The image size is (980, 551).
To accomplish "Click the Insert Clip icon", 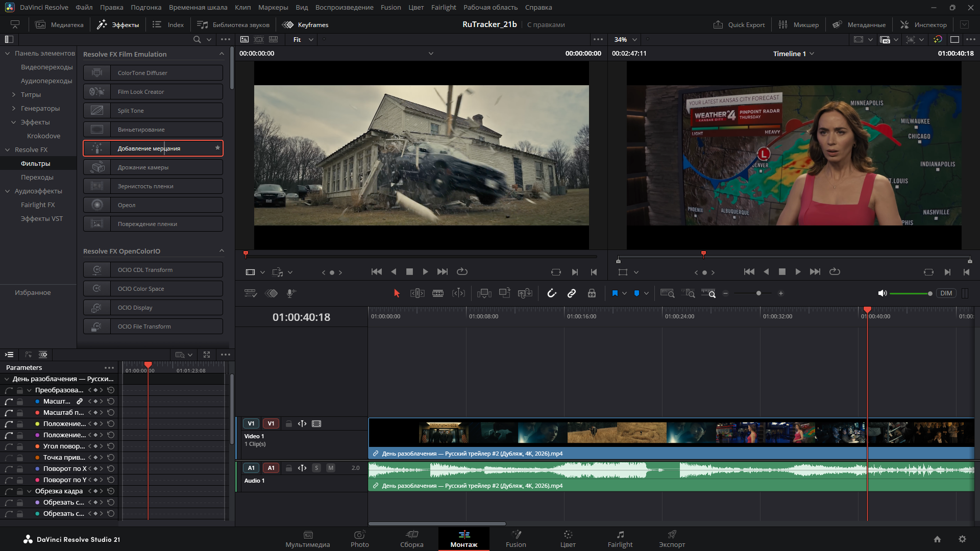I will 484,293.
